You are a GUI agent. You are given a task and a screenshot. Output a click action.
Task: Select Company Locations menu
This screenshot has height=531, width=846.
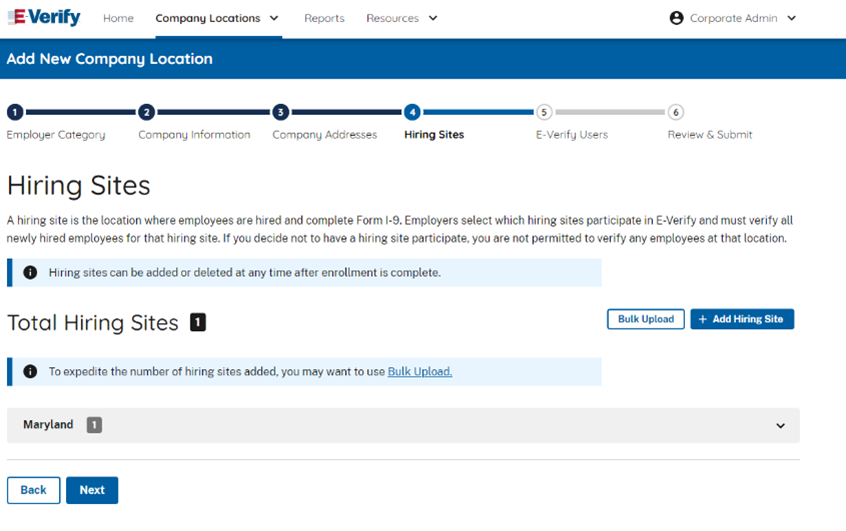[x=208, y=18]
